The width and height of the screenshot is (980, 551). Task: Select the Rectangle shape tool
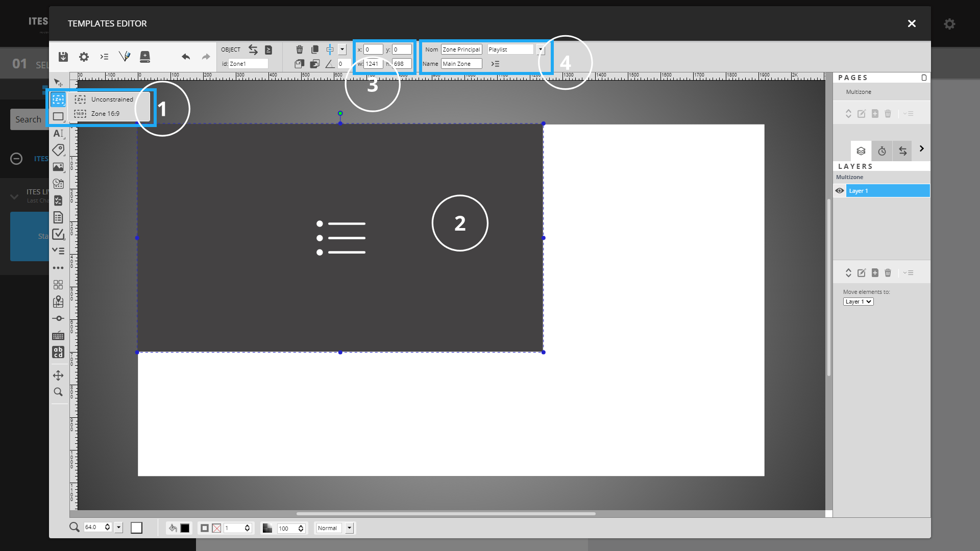click(x=58, y=116)
